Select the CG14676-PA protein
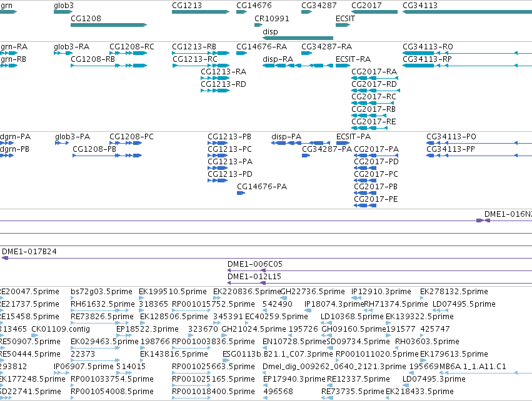 pos(241,193)
